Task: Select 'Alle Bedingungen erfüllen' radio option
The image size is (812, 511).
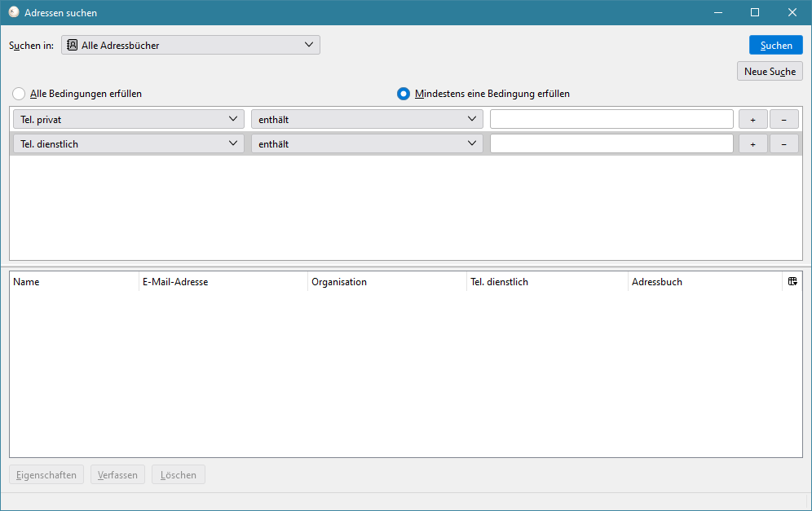Action: pyautogui.click(x=19, y=94)
